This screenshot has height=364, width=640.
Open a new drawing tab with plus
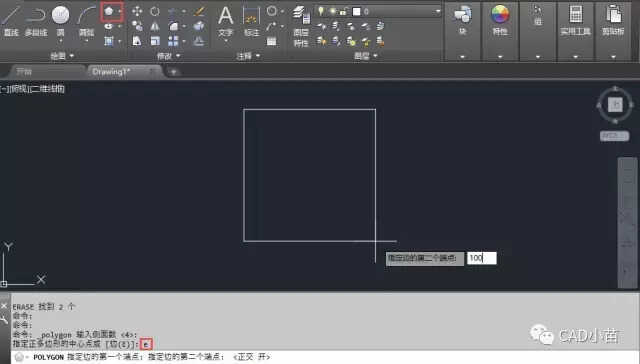[x=173, y=72]
